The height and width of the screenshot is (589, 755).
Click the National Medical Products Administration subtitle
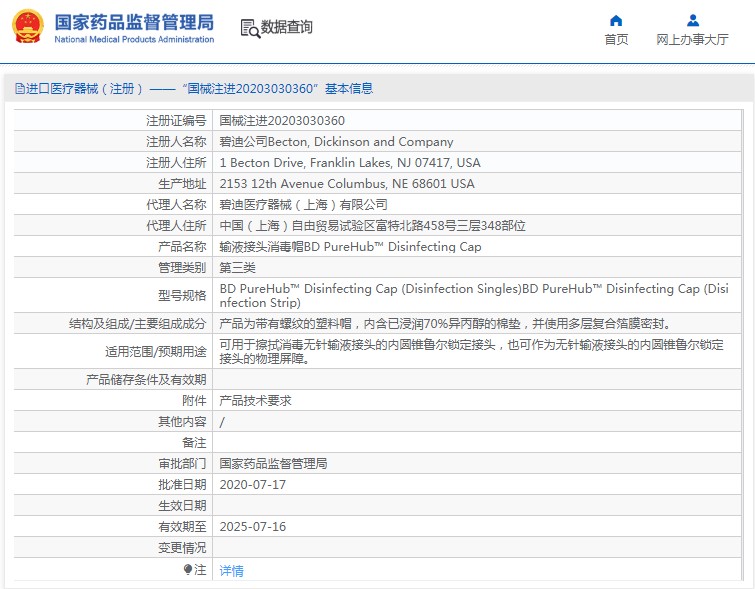(133, 40)
